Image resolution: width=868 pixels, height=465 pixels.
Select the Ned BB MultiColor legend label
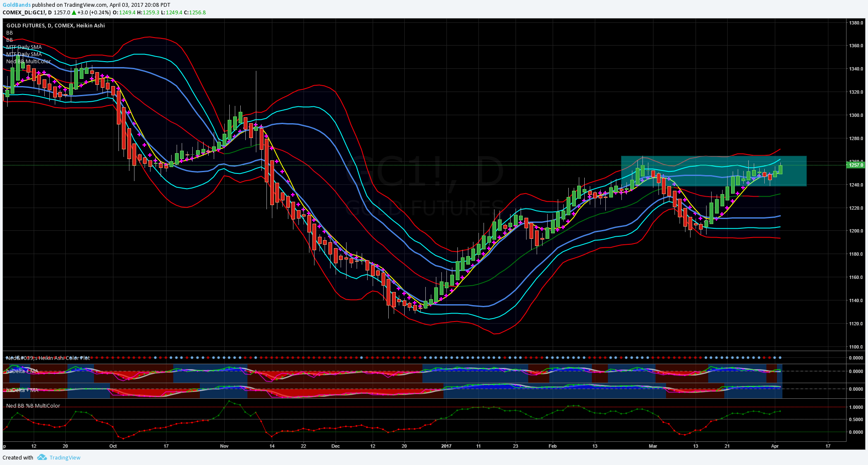pos(28,61)
